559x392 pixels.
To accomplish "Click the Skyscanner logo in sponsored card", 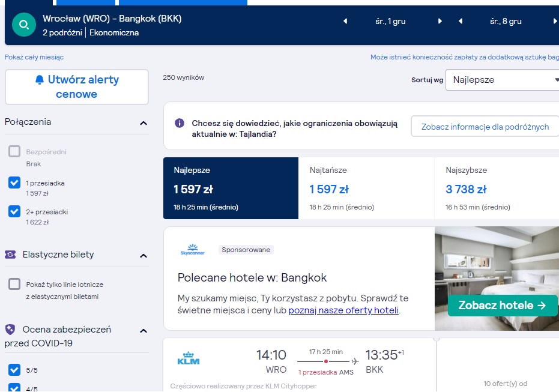I will tap(193, 250).
